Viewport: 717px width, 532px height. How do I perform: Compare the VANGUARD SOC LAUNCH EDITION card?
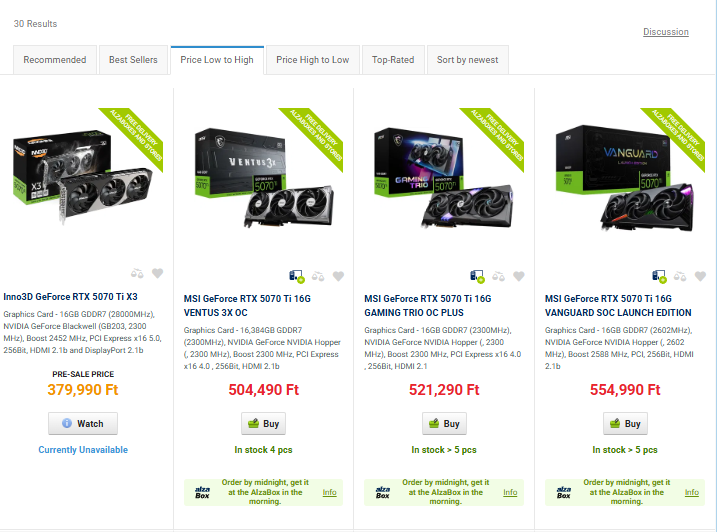point(680,276)
